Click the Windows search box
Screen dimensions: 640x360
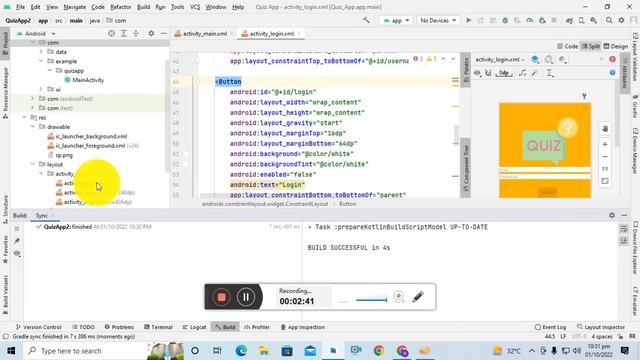tap(86, 351)
